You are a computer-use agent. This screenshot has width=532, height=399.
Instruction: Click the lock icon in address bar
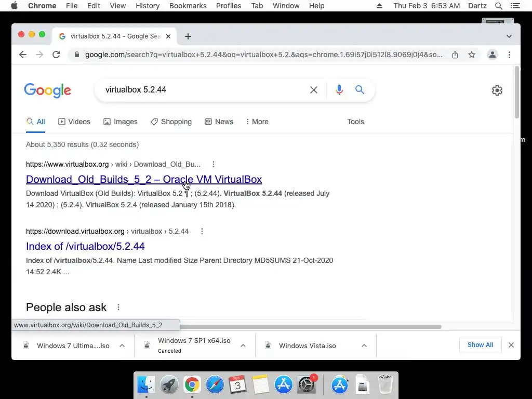coord(77,55)
